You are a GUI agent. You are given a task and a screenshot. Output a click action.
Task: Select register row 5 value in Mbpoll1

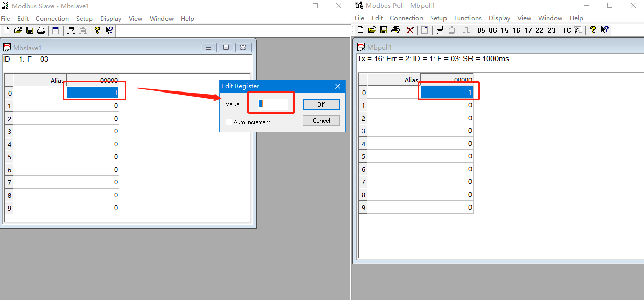[x=447, y=156]
